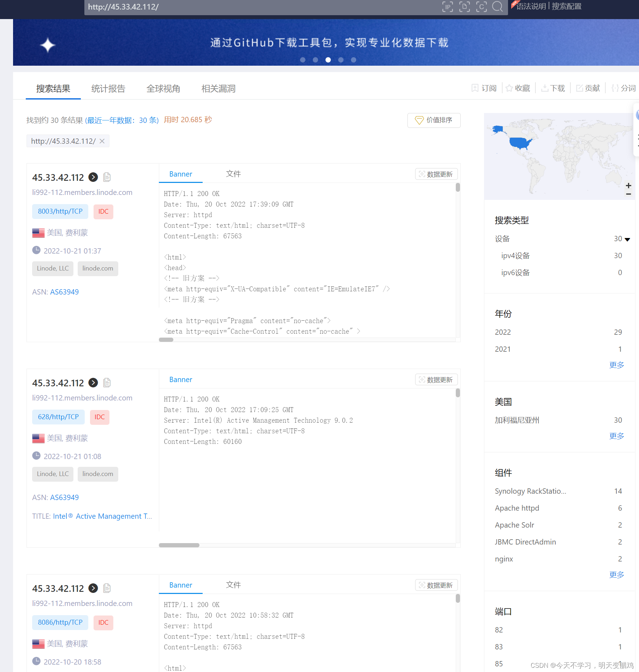
Task: Open the file upload search icon
Action: [464, 7]
